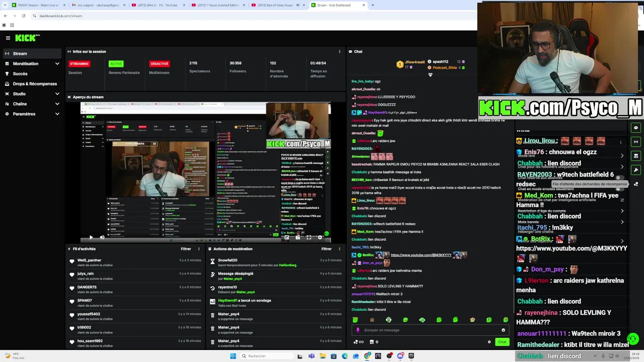Click the red STREAMING status badge
Screen dimensions: 644x362
[x=79, y=64]
